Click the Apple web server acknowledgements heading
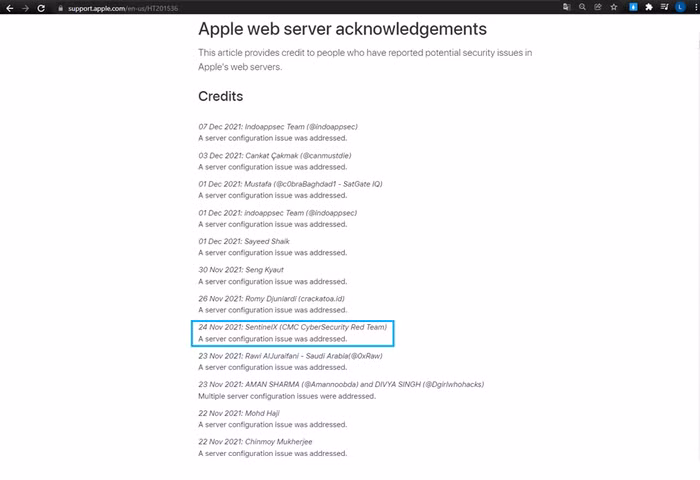700x480 pixels. point(342,29)
